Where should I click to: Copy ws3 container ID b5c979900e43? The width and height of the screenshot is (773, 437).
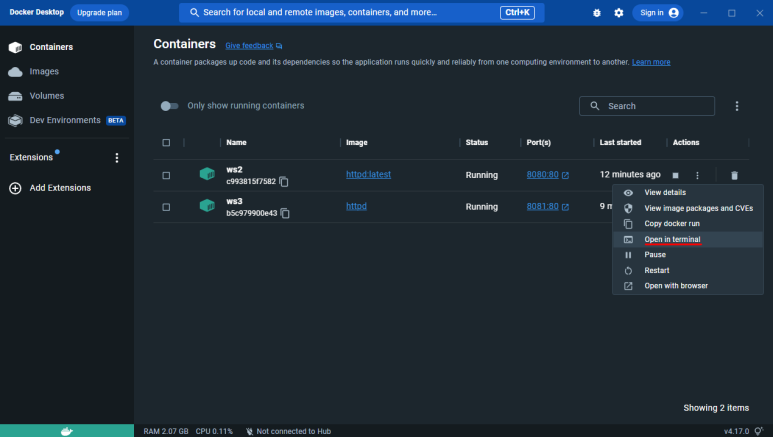[285, 213]
